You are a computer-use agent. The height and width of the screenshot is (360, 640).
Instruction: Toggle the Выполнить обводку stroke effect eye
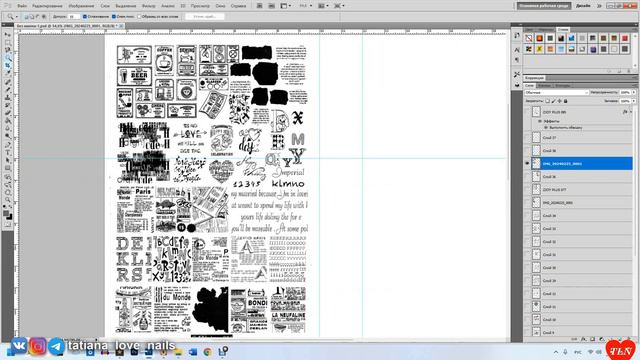coord(546,127)
